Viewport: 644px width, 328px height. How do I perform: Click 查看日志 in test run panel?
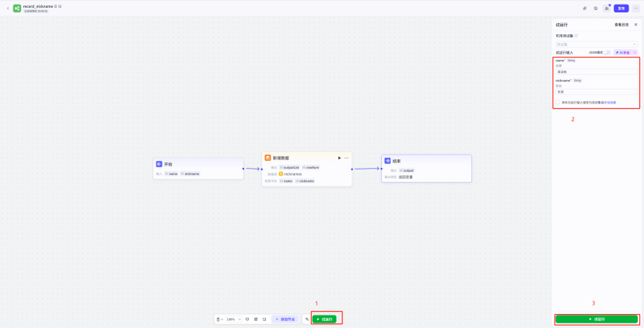pyautogui.click(x=621, y=25)
